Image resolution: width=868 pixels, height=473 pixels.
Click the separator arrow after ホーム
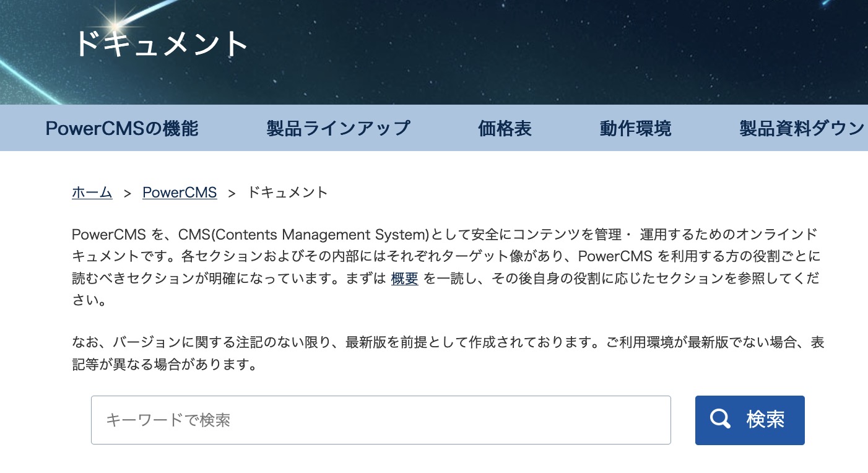click(128, 193)
